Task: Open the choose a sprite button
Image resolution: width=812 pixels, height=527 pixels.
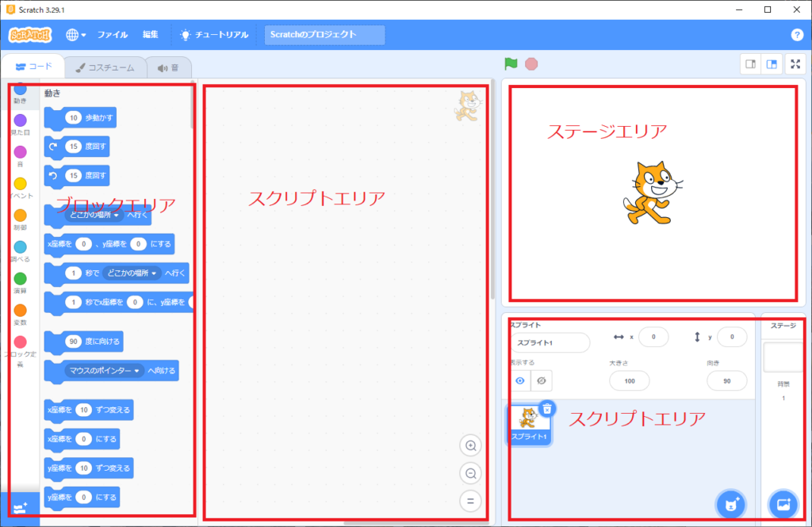Action: (x=729, y=504)
